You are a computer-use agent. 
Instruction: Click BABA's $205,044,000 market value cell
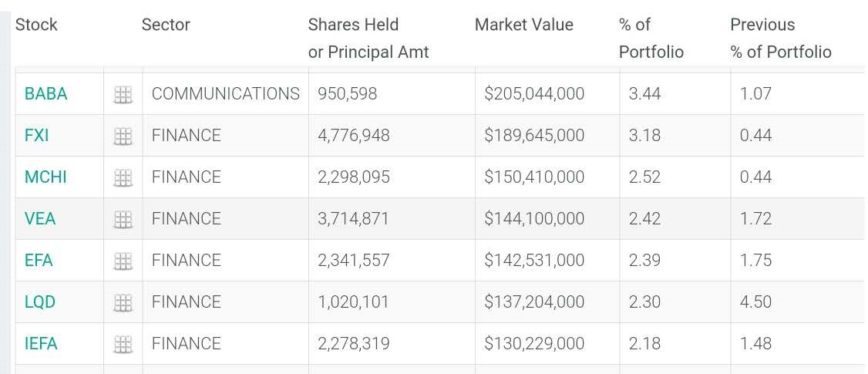click(534, 94)
